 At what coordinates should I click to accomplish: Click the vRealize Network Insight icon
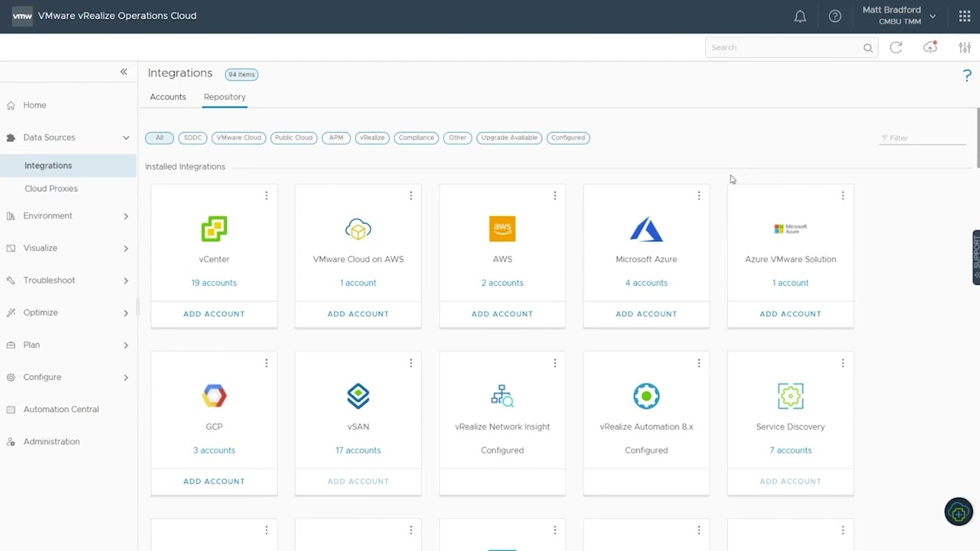tap(502, 396)
